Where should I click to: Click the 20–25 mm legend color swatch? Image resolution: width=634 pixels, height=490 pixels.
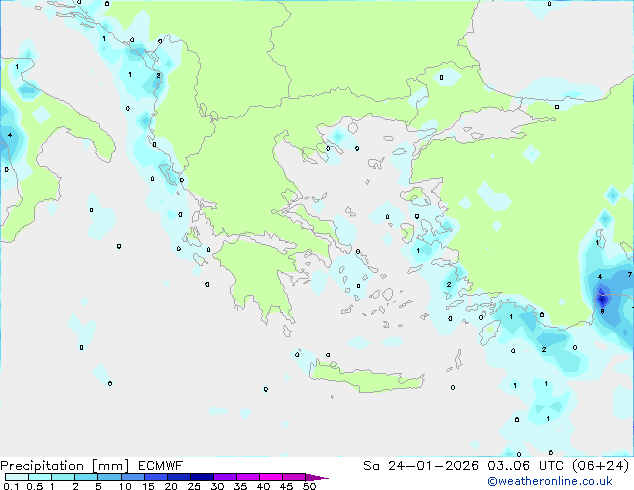178,477
